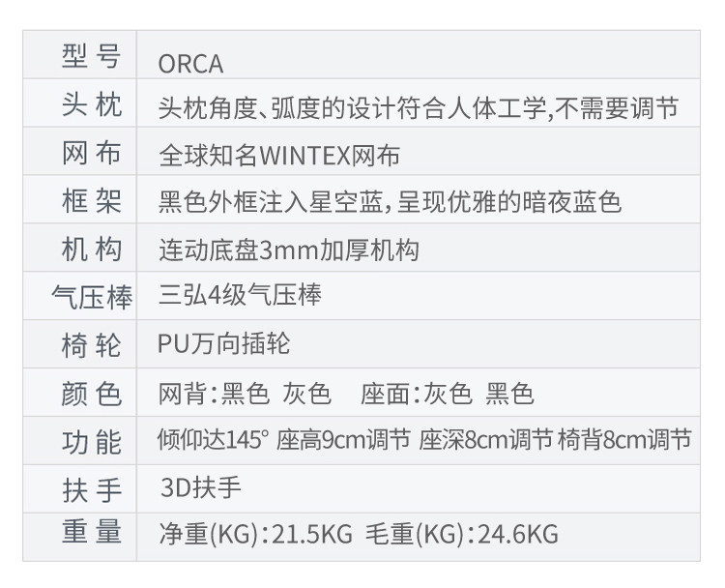This screenshot has height=588, width=725.
Task: Select the 气压棒 row label
Action: (92, 297)
